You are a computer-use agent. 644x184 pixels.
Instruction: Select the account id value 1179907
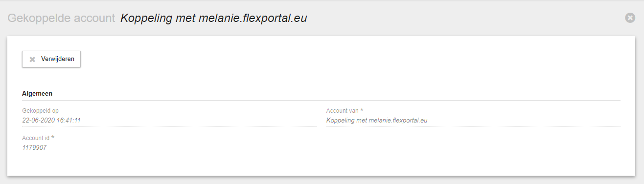[34, 147]
